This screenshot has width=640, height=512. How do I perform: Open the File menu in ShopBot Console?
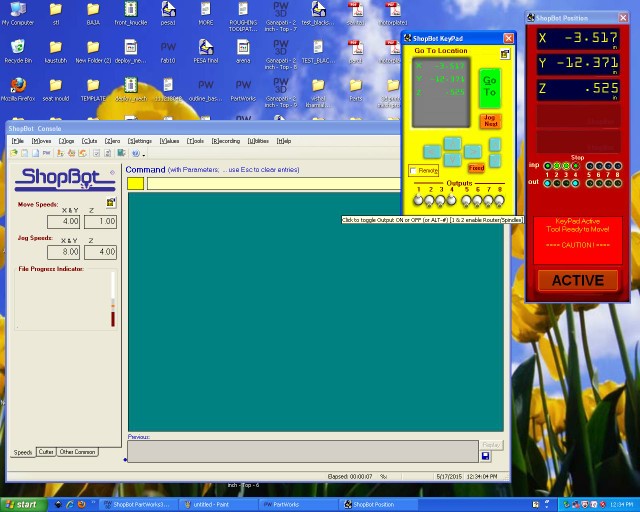pos(18,141)
